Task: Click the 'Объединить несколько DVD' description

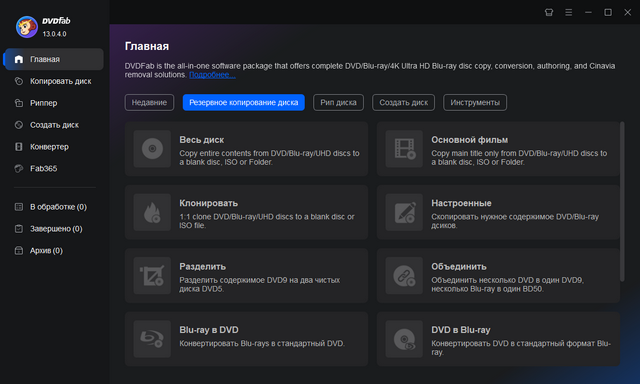Action: (x=508, y=284)
